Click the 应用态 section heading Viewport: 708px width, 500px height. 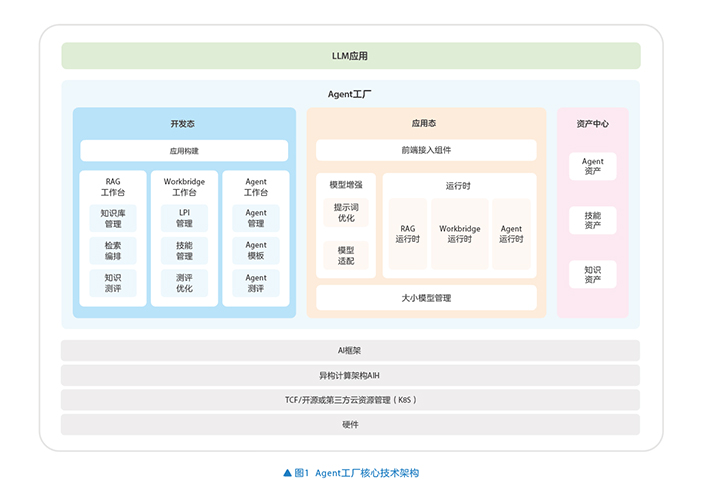pos(424,123)
